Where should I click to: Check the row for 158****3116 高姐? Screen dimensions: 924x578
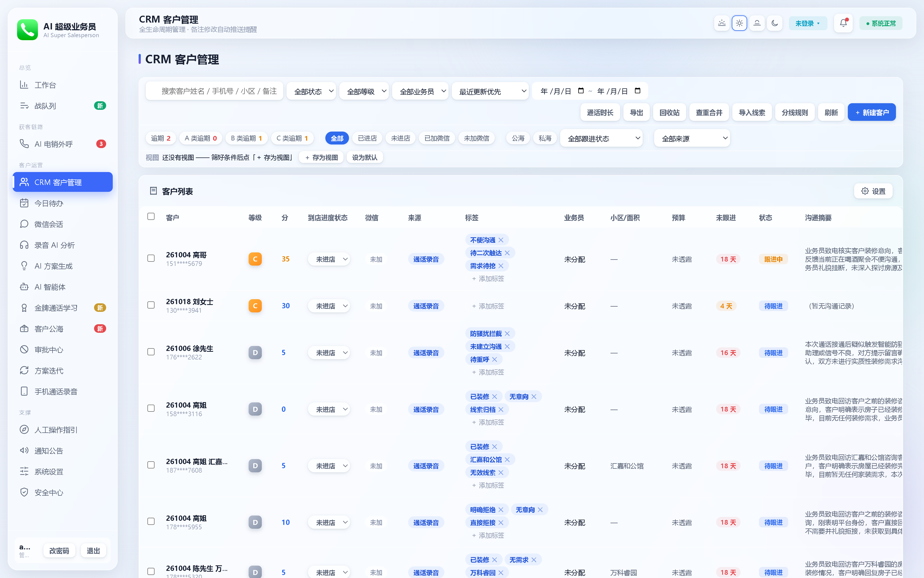point(151,409)
